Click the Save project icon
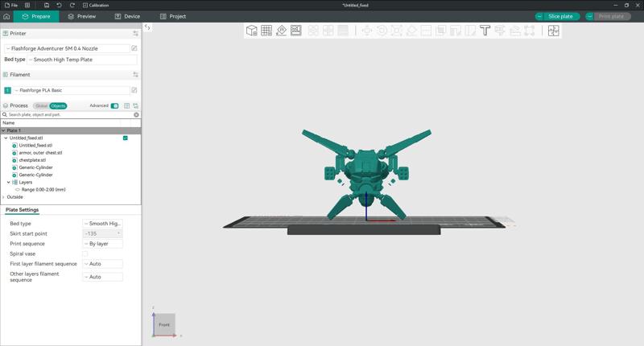This screenshot has width=644, height=346. click(x=47, y=6)
